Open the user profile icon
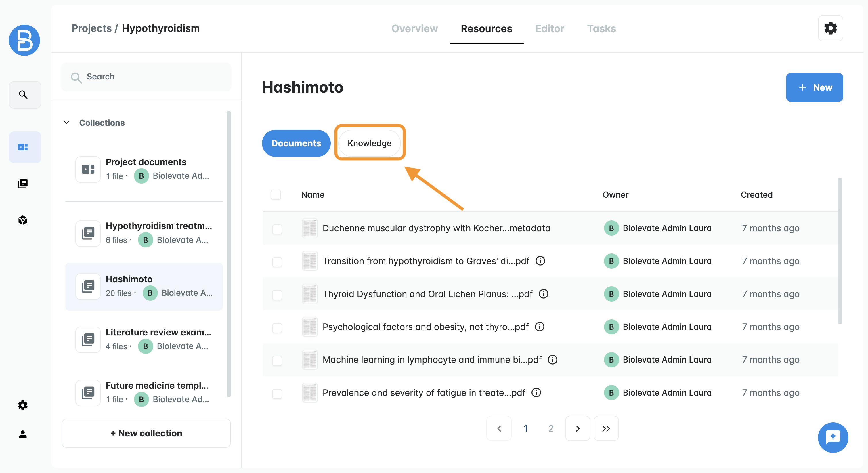 [x=23, y=434]
